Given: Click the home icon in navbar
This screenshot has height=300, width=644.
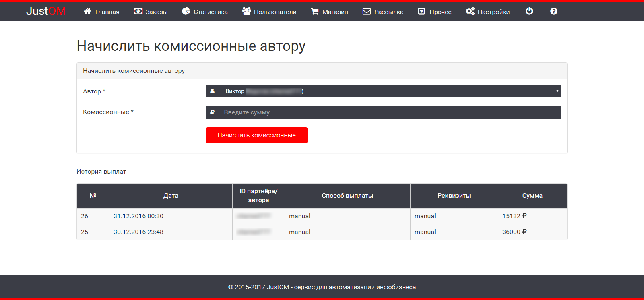Looking at the screenshot, I should 87,11.
